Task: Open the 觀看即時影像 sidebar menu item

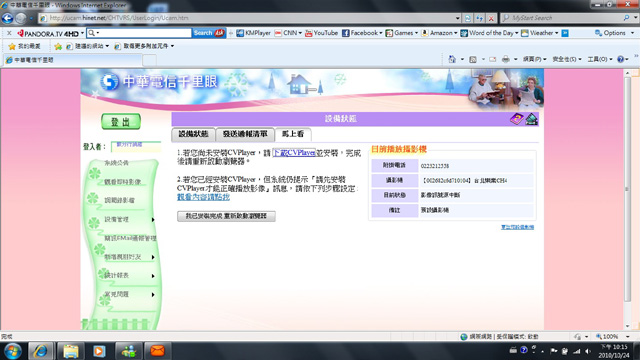Action: click(x=122, y=182)
